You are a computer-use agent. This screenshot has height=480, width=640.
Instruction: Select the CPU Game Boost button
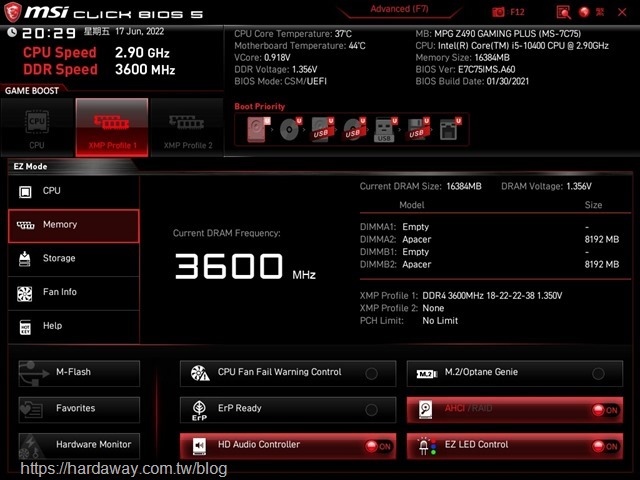(37, 127)
